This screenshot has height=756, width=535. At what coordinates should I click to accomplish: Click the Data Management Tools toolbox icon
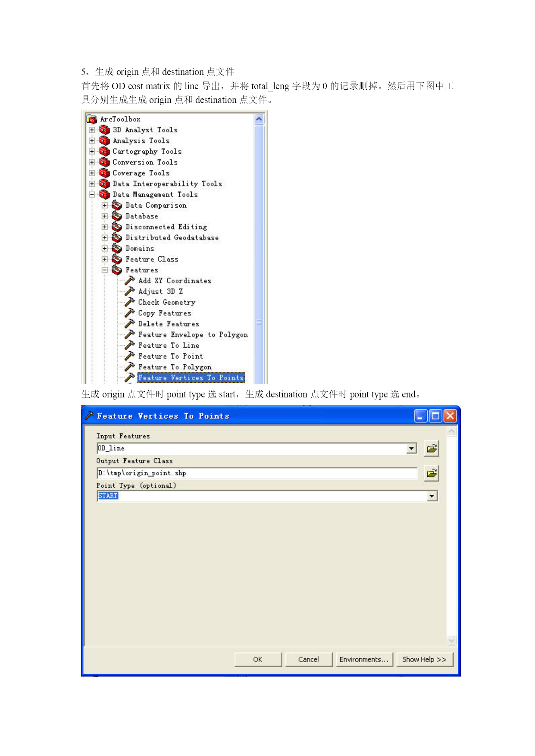[x=104, y=194]
